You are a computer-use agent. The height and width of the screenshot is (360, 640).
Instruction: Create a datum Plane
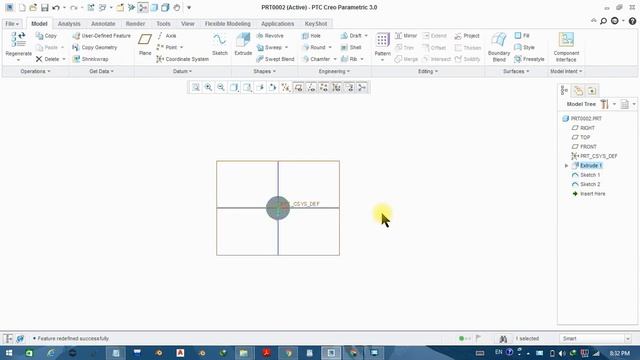click(145, 44)
